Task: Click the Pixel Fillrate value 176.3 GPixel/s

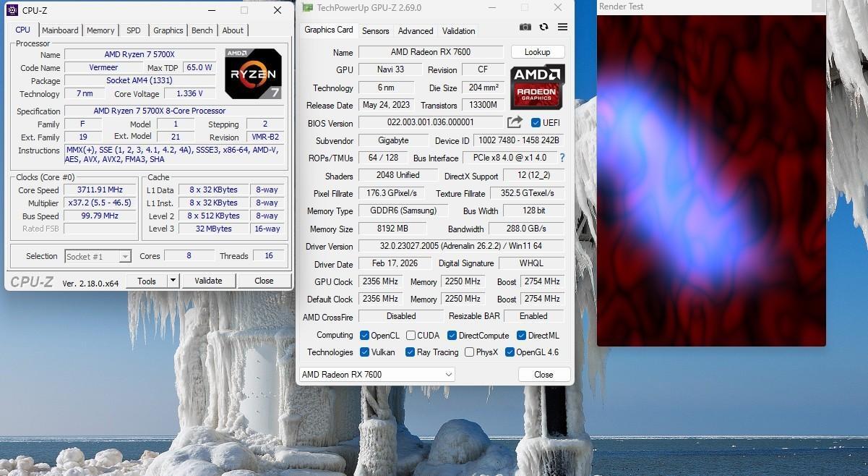Action: pyautogui.click(x=391, y=193)
